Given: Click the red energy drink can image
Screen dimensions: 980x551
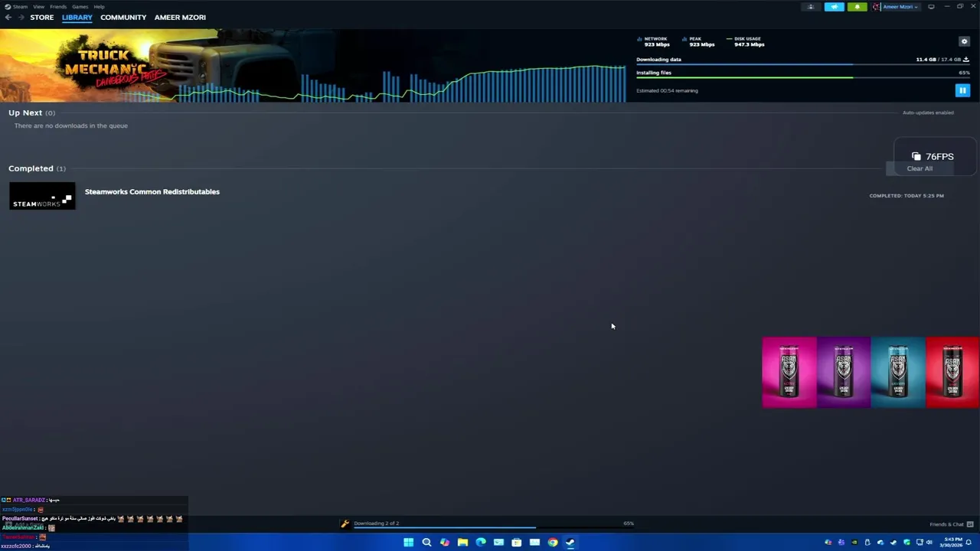Looking at the screenshot, I should pos(952,372).
